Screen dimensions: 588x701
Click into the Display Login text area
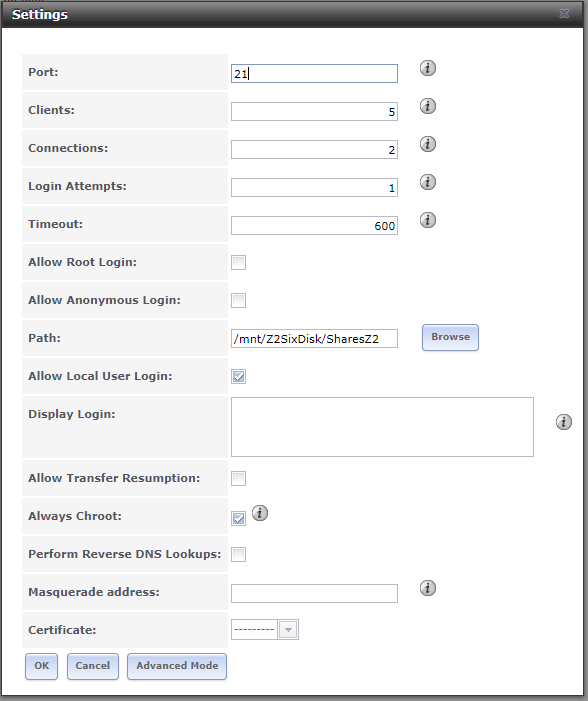coord(382,427)
